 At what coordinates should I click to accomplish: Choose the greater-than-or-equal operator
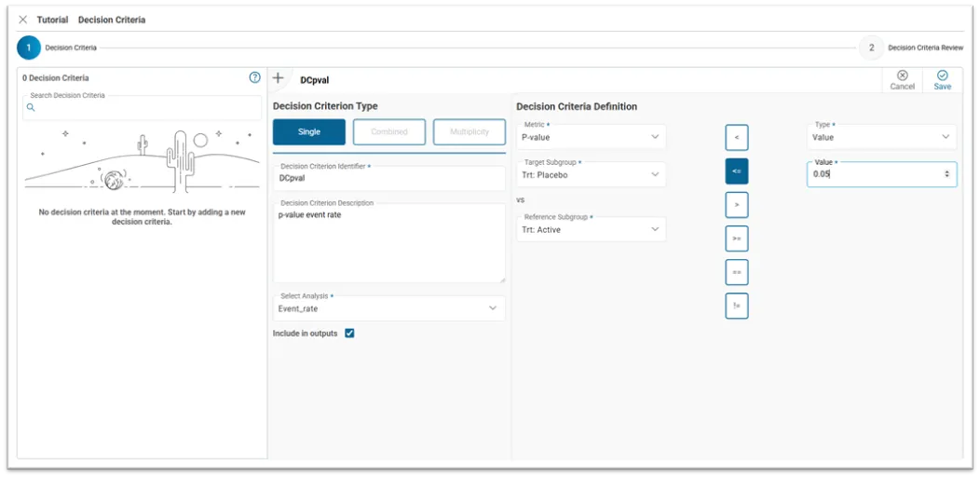[x=737, y=239]
